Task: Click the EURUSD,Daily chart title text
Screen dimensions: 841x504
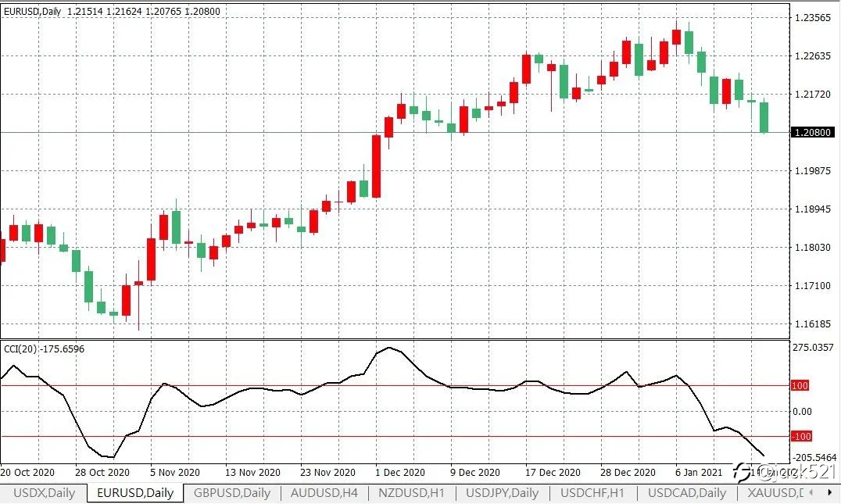Action: click(x=32, y=11)
